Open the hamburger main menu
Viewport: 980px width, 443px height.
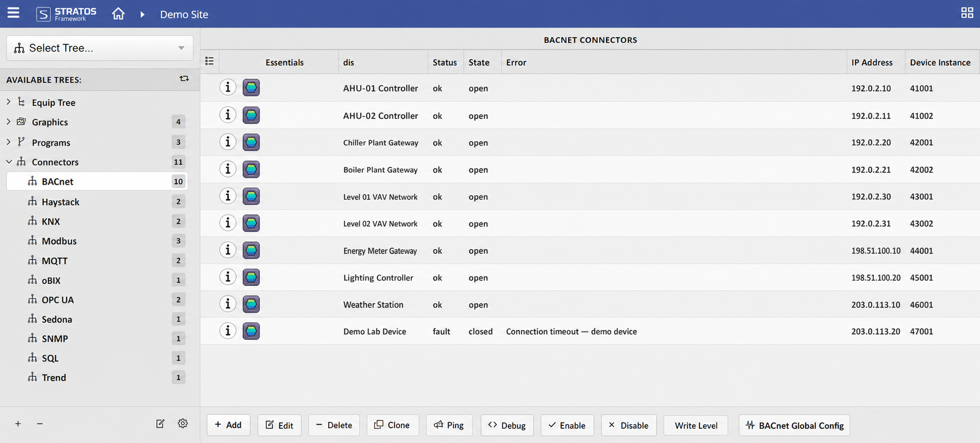[x=13, y=13]
